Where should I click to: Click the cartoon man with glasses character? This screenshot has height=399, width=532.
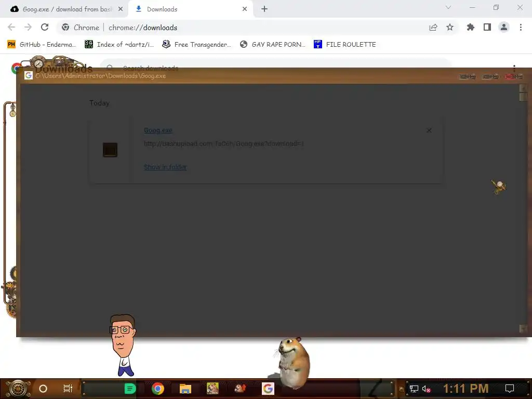tap(123, 345)
